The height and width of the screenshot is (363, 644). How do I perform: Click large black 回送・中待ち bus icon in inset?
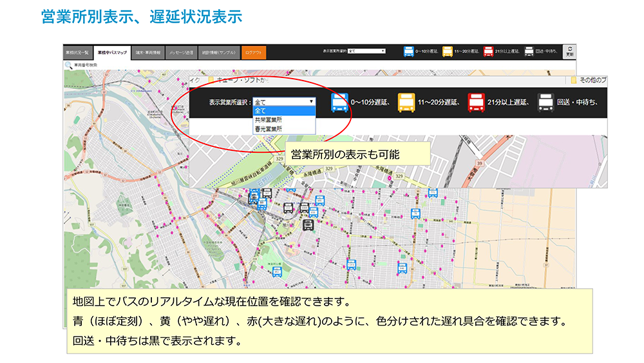click(x=546, y=103)
